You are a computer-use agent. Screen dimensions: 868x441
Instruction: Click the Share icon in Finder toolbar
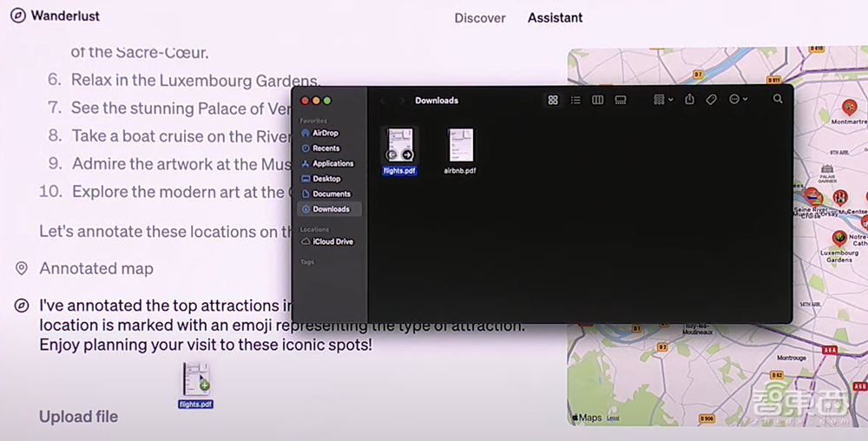click(689, 100)
